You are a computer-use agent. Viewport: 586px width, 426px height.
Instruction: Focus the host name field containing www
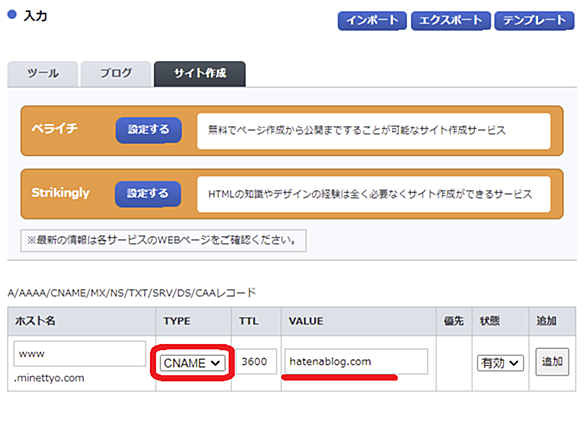[x=80, y=354]
